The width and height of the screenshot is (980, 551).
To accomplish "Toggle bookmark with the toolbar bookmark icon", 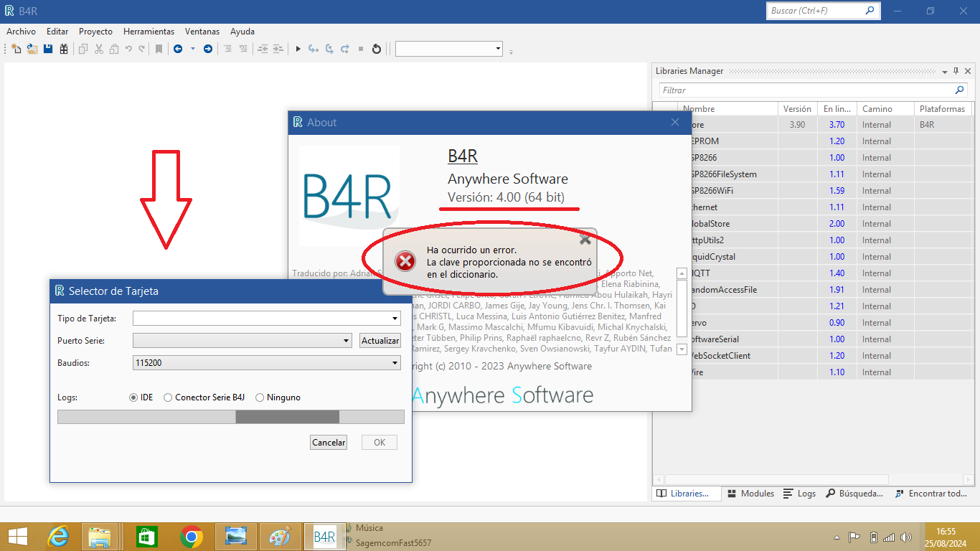I will (159, 49).
